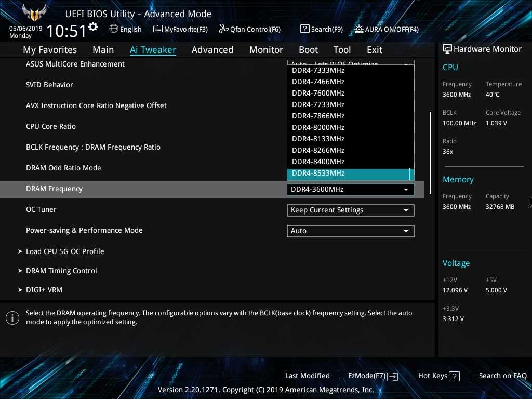Screen dimensions: 532x399
Task: Select DDR4-8000MHz from the list
Action: click(318, 127)
